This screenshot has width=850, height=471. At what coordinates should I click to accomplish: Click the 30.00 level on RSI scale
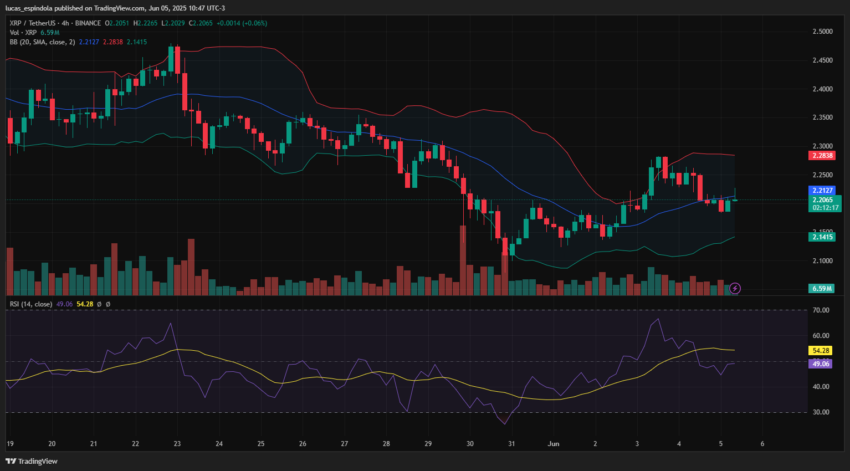(821, 412)
